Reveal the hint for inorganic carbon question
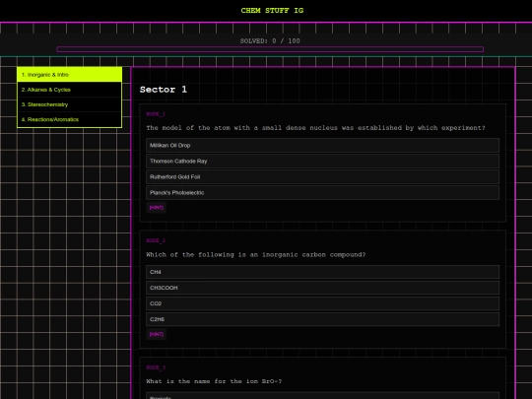532x399 pixels. (x=157, y=334)
